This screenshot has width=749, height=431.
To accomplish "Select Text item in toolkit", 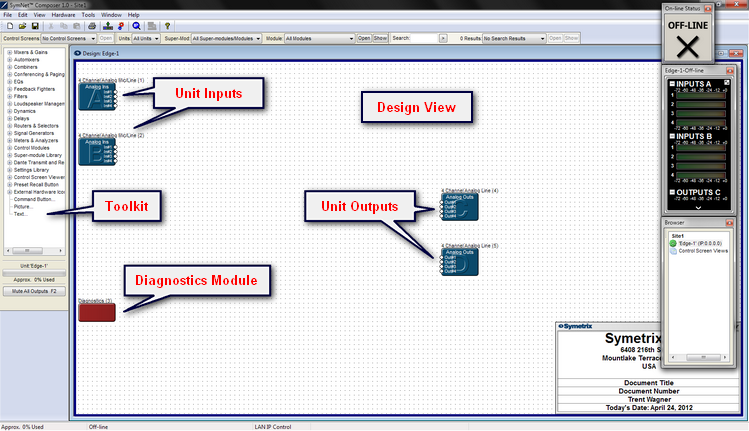I will 20,214.
